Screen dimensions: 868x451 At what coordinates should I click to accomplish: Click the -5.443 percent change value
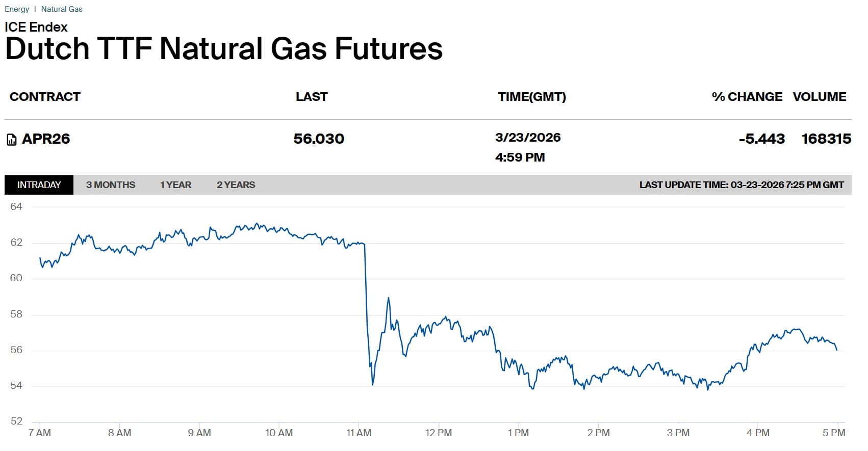click(762, 139)
